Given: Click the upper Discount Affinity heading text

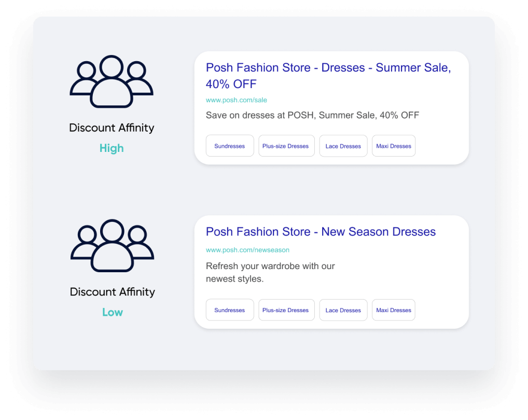Looking at the screenshot, I should coord(112,128).
